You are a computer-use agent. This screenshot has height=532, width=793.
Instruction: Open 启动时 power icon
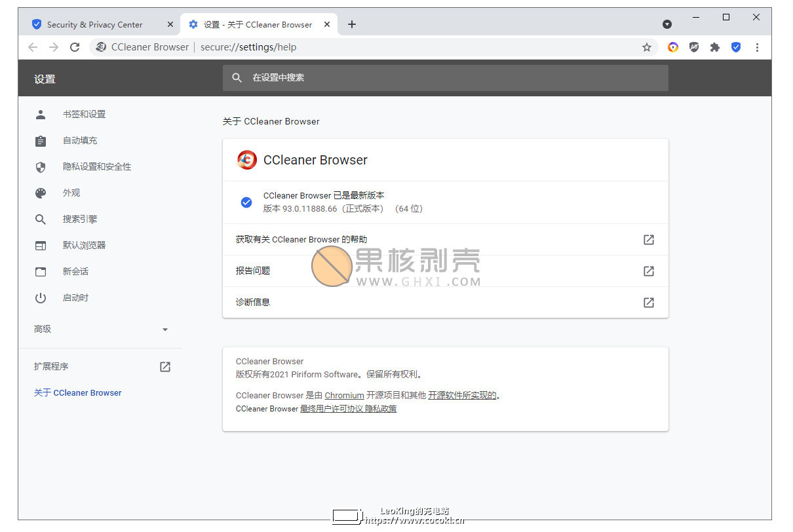[x=41, y=297]
